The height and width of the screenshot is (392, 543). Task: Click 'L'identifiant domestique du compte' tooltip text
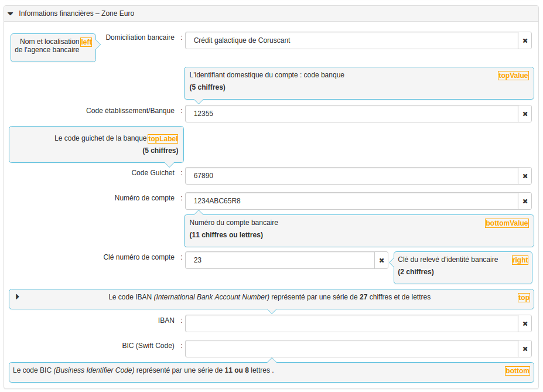(x=267, y=75)
